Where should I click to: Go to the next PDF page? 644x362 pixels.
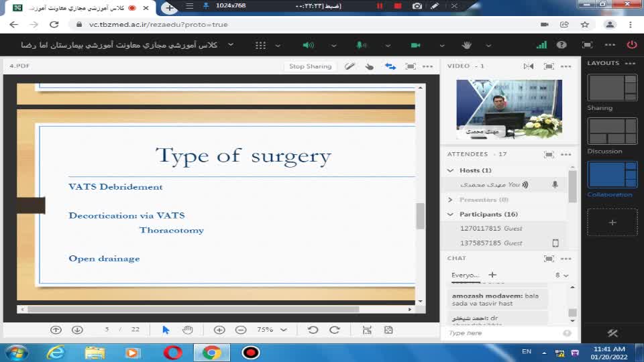point(77,330)
